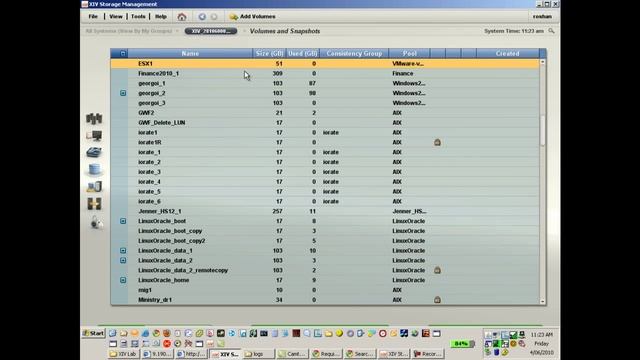The image size is (640, 360).
Task: Open the Help menu
Action: point(161,17)
